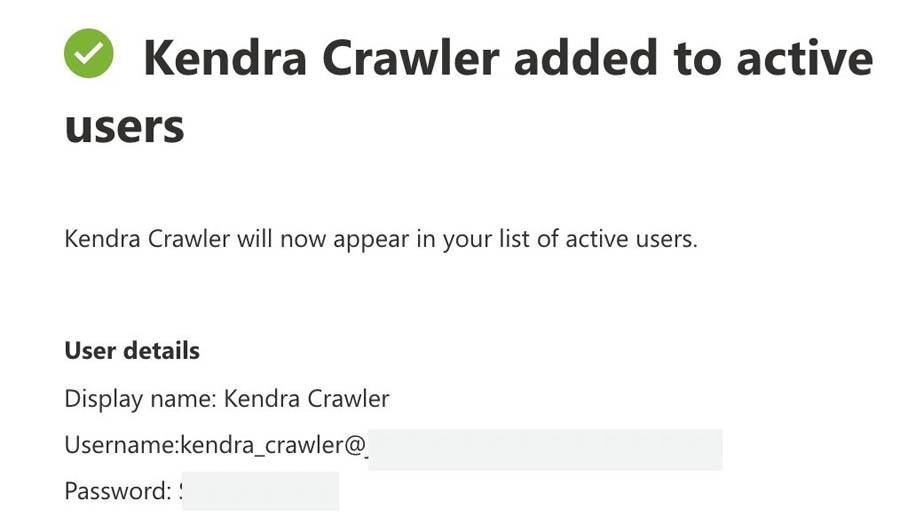Select the "kendra_crawler@" username text

273,445
